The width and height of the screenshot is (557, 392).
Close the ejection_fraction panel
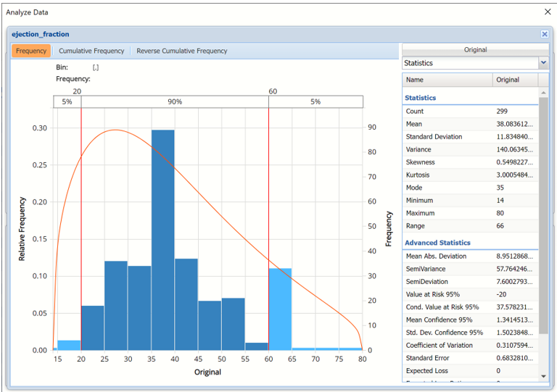pyautogui.click(x=544, y=34)
